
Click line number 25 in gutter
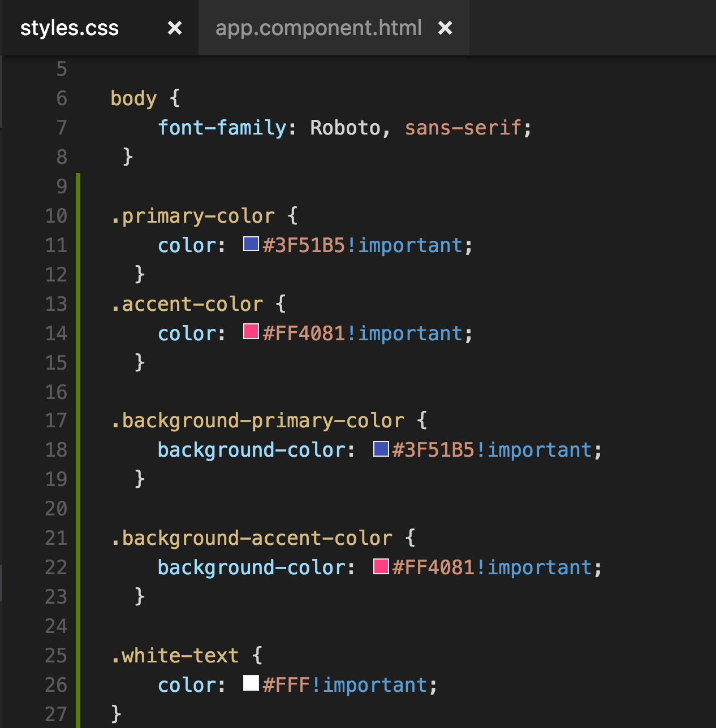(x=56, y=656)
